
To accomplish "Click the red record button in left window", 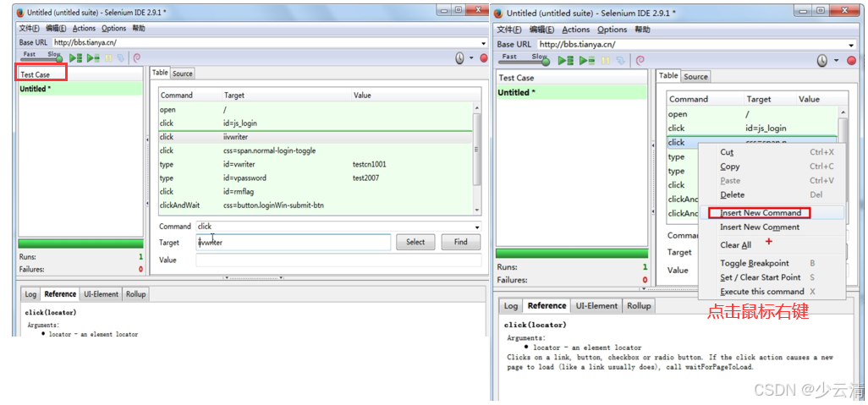I will point(484,58).
